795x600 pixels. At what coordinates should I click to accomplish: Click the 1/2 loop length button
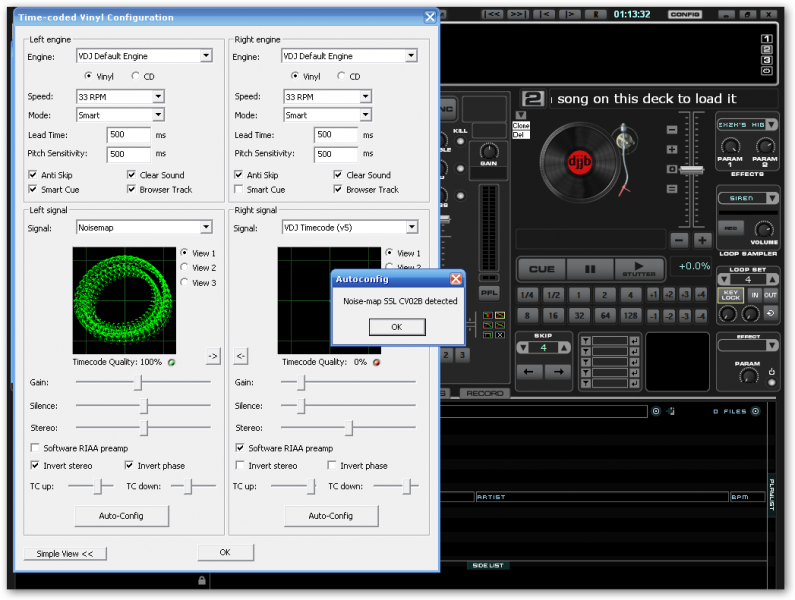[553, 295]
